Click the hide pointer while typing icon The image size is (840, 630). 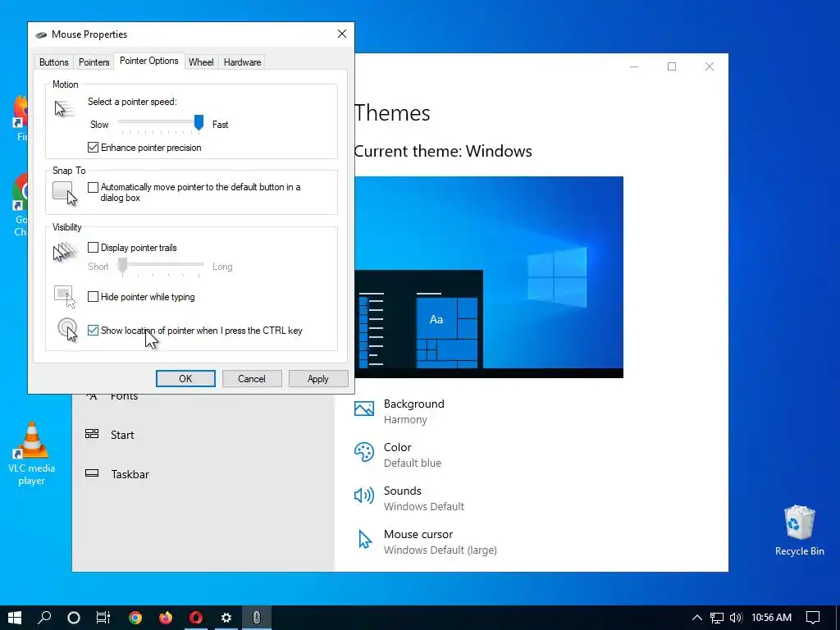pyautogui.click(x=65, y=297)
